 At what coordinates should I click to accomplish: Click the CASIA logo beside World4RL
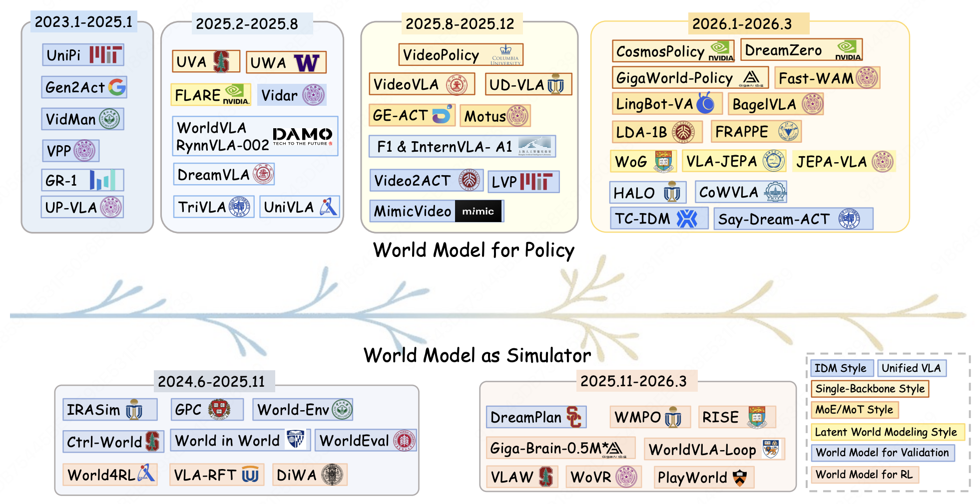146,474
